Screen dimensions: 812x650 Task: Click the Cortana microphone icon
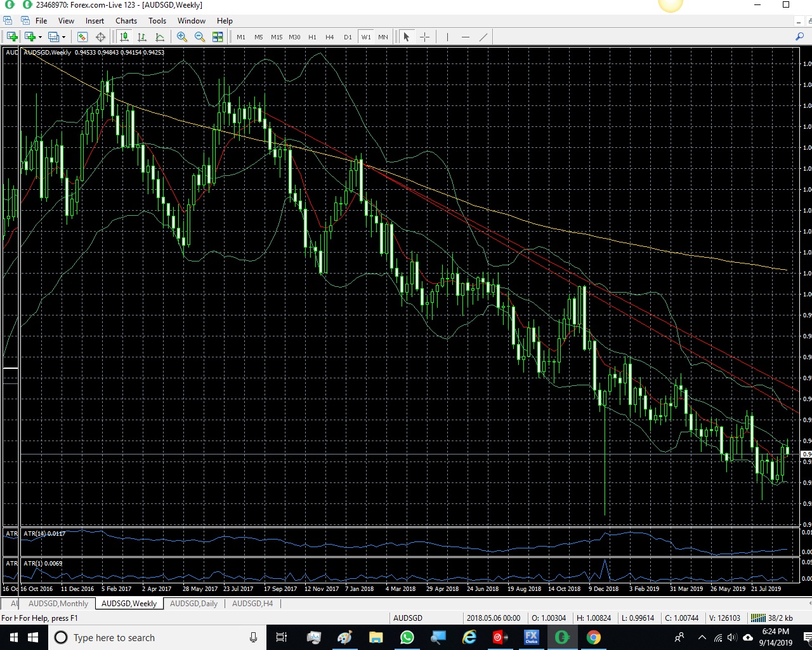pyautogui.click(x=253, y=637)
